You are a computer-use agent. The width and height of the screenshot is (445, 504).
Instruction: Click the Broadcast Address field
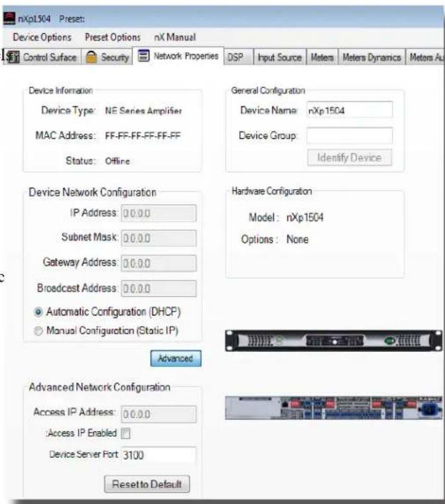click(159, 288)
